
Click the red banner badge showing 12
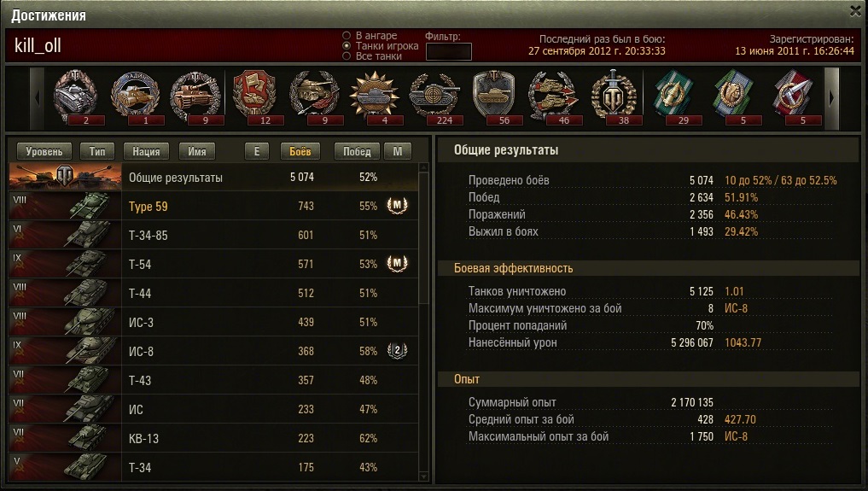coord(255,96)
